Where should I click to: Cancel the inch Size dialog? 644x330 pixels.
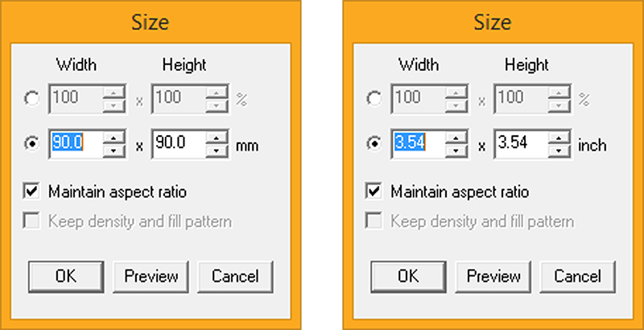[577, 276]
